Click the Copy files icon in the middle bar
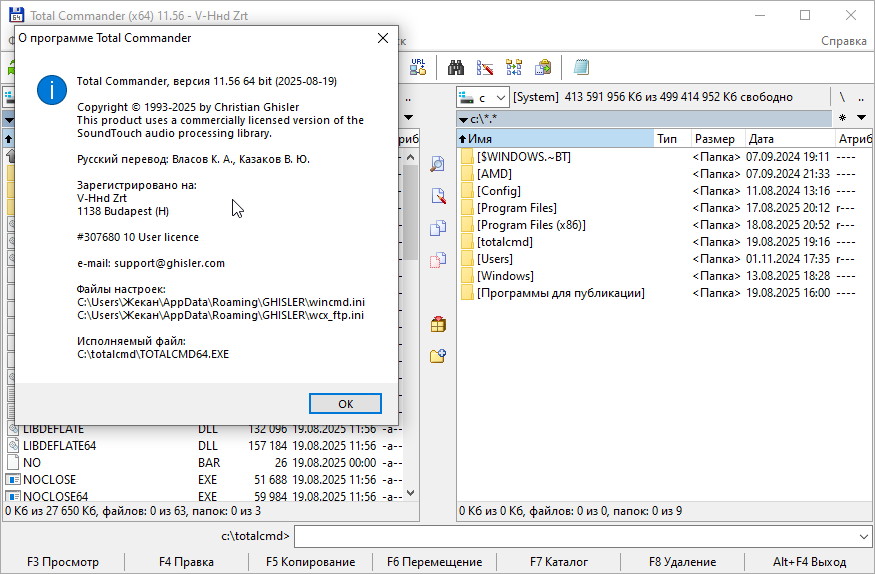This screenshot has height=574, width=875. (x=438, y=228)
